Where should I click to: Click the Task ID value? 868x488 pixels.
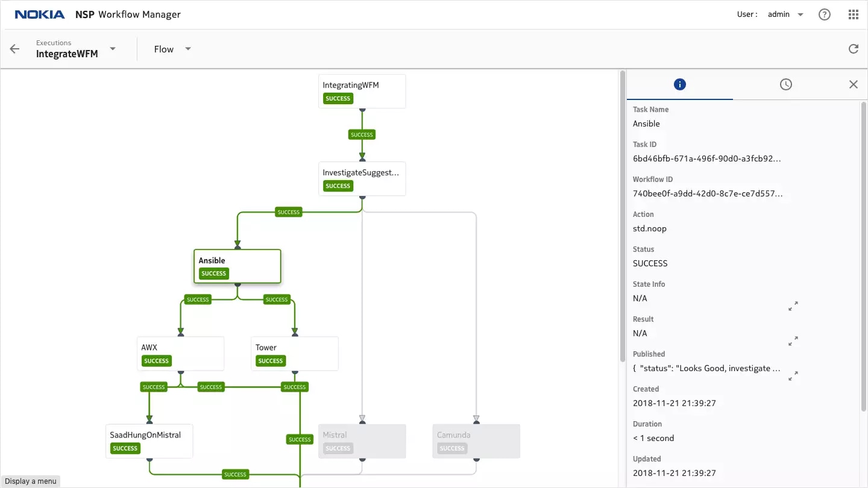coord(707,159)
